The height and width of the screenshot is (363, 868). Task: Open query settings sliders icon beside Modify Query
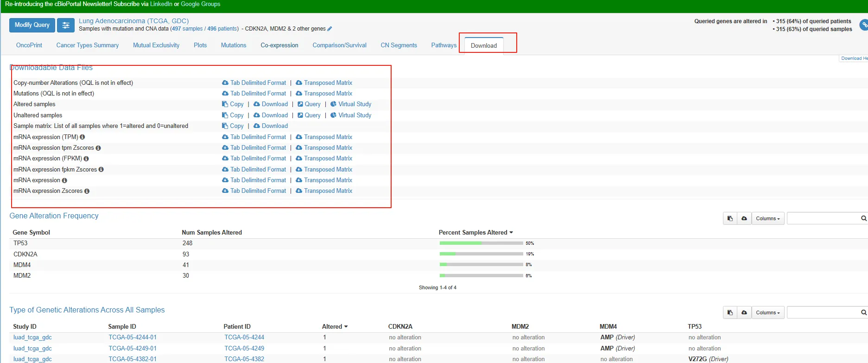pyautogui.click(x=66, y=25)
